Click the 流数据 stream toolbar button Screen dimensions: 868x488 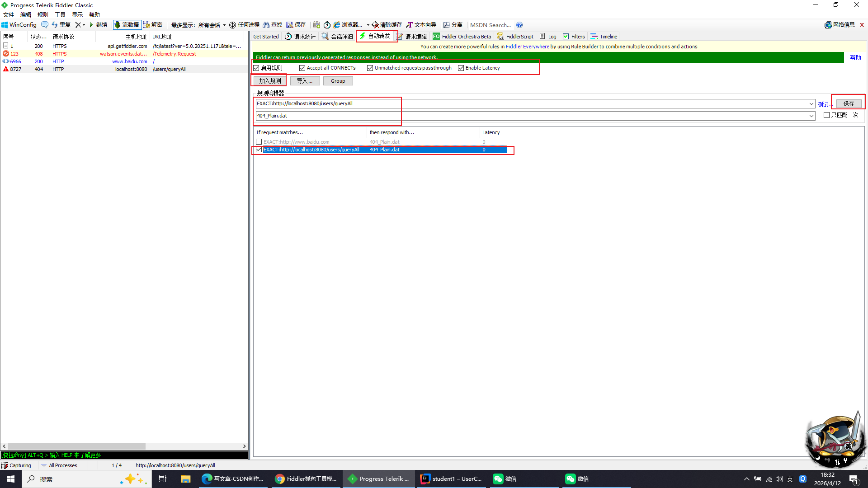(x=127, y=25)
